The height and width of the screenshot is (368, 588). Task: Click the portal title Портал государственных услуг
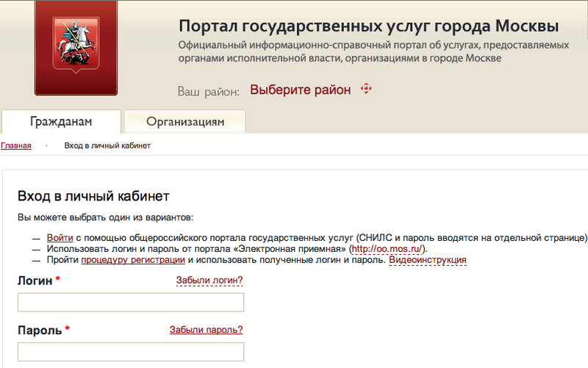pyautogui.click(x=367, y=26)
